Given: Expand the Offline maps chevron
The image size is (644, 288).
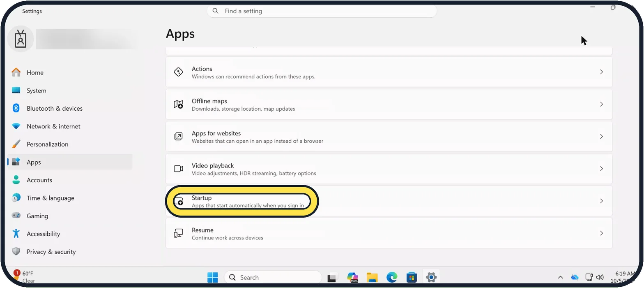Looking at the screenshot, I should pos(601,104).
